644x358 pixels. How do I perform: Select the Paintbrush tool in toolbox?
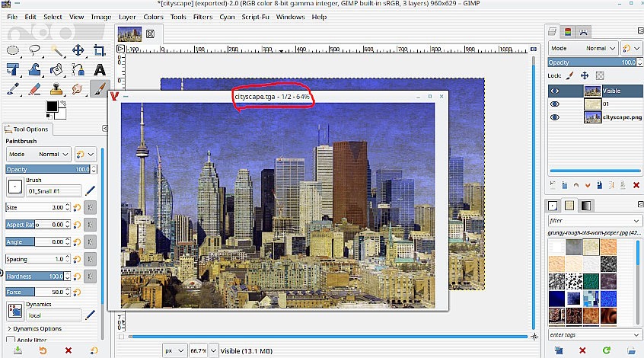[98, 88]
